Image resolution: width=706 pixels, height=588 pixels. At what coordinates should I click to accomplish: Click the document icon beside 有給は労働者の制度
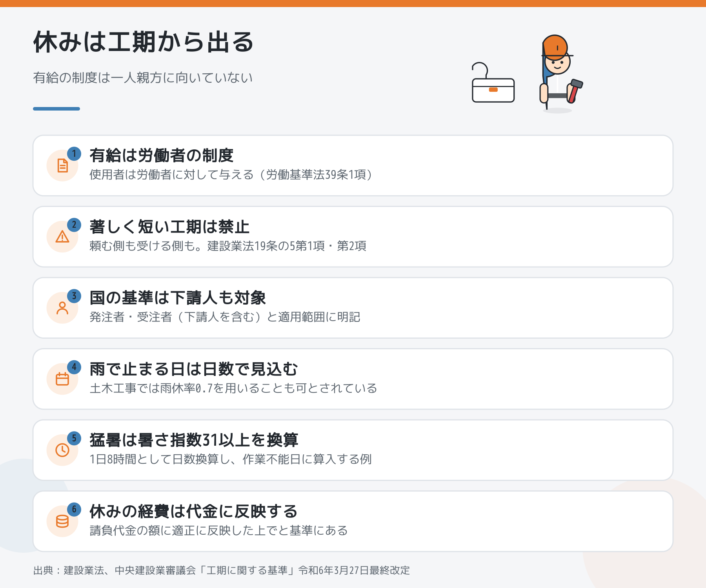click(62, 165)
